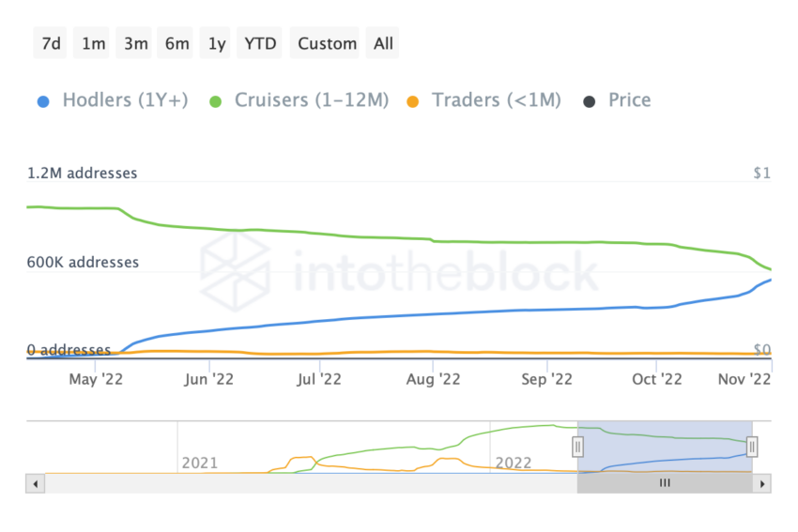This screenshot has width=798, height=532.
Task: Click the right navigator range handle
Action: (752, 447)
